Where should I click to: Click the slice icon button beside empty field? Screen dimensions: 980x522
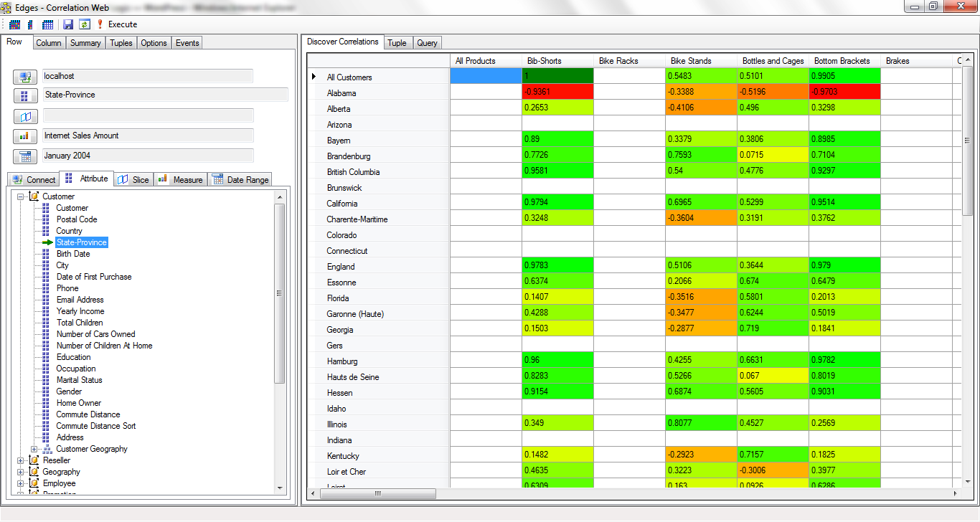pyautogui.click(x=25, y=116)
